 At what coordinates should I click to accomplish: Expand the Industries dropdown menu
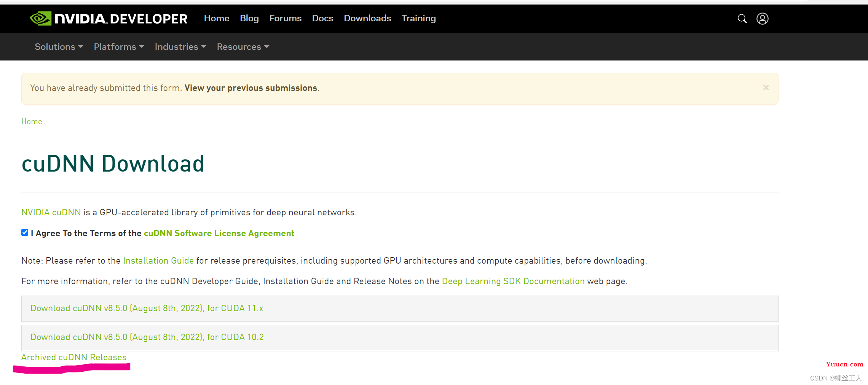[180, 47]
